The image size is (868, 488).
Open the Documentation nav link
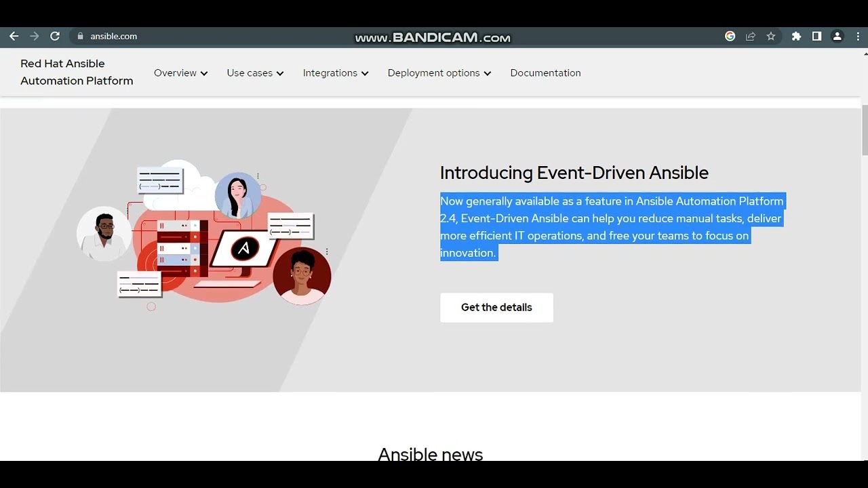tap(545, 73)
